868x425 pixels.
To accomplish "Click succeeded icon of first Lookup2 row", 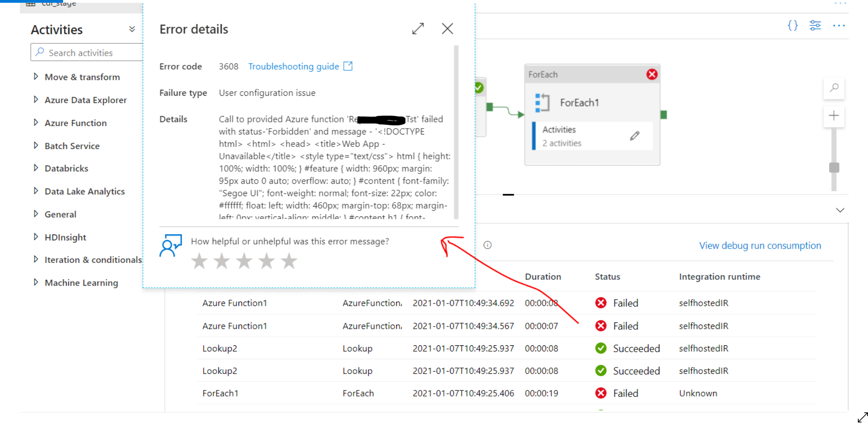I will point(601,348).
